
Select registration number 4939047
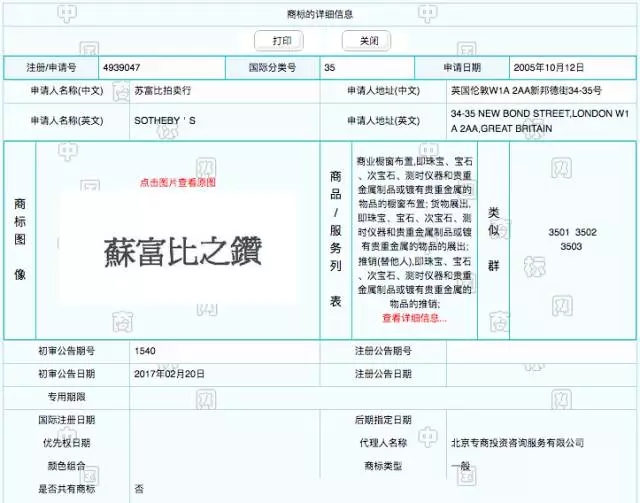122,67
